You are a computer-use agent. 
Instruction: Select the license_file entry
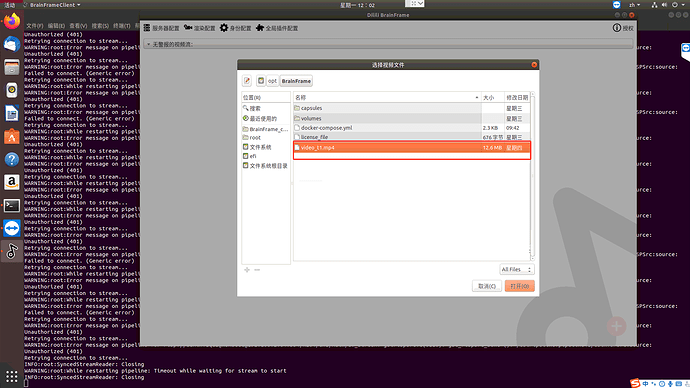pyautogui.click(x=411, y=137)
